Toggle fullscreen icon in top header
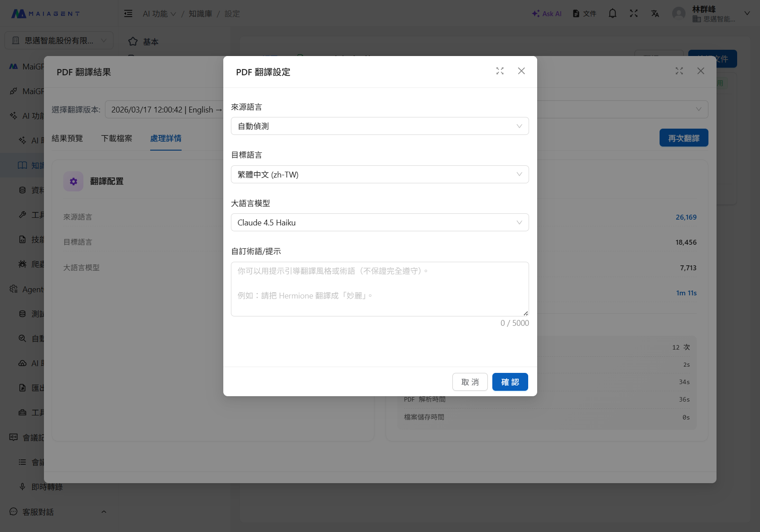Screen dimensions: 760x532 [634, 13]
